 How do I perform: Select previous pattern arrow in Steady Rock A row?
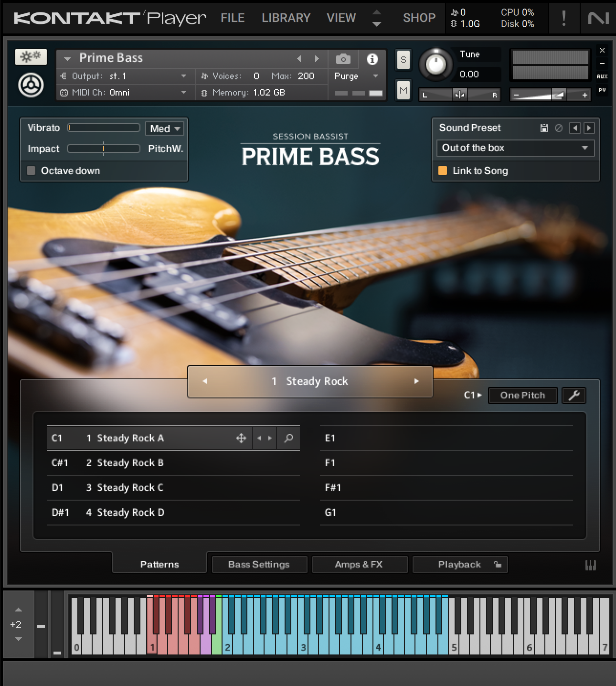(259, 438)
